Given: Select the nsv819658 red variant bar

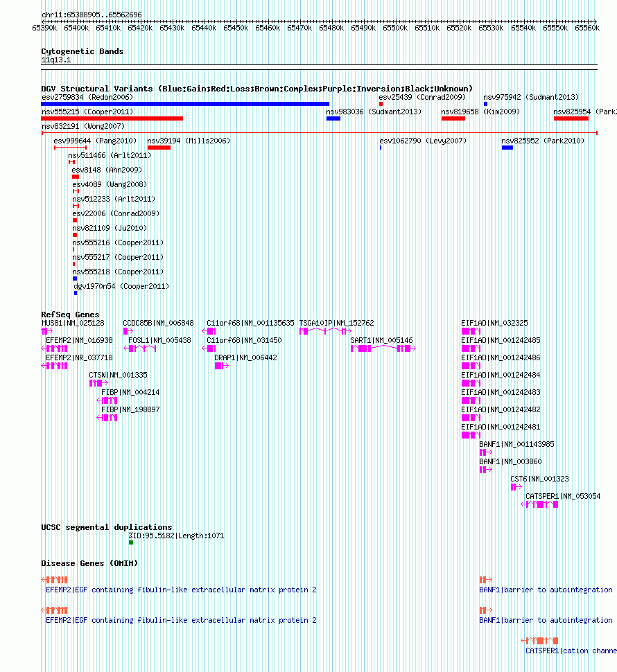Looking at the screenshot, I should tap(453, 118).
